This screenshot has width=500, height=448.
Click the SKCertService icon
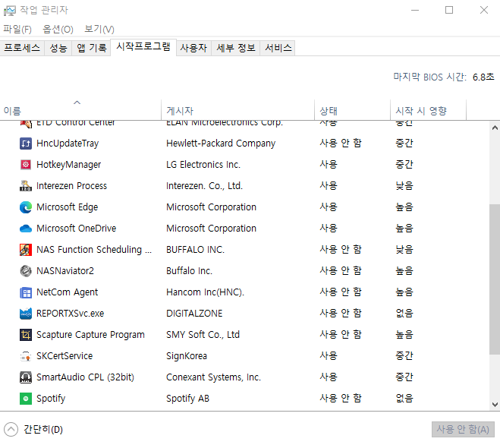[26, 356]
